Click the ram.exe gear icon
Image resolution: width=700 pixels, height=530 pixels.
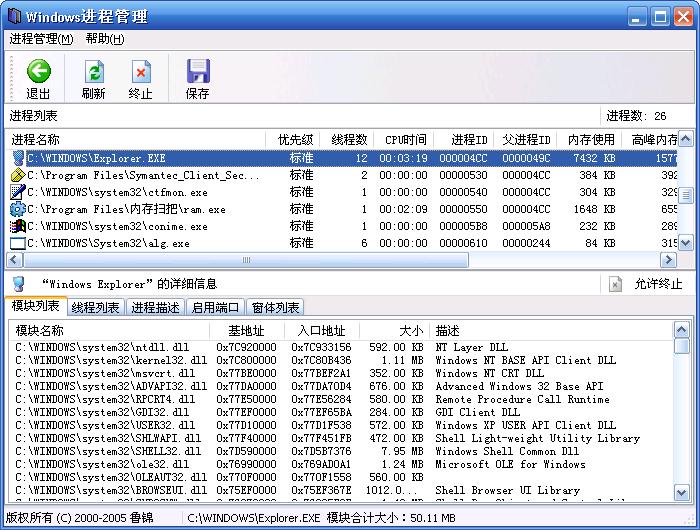[17, 209]
